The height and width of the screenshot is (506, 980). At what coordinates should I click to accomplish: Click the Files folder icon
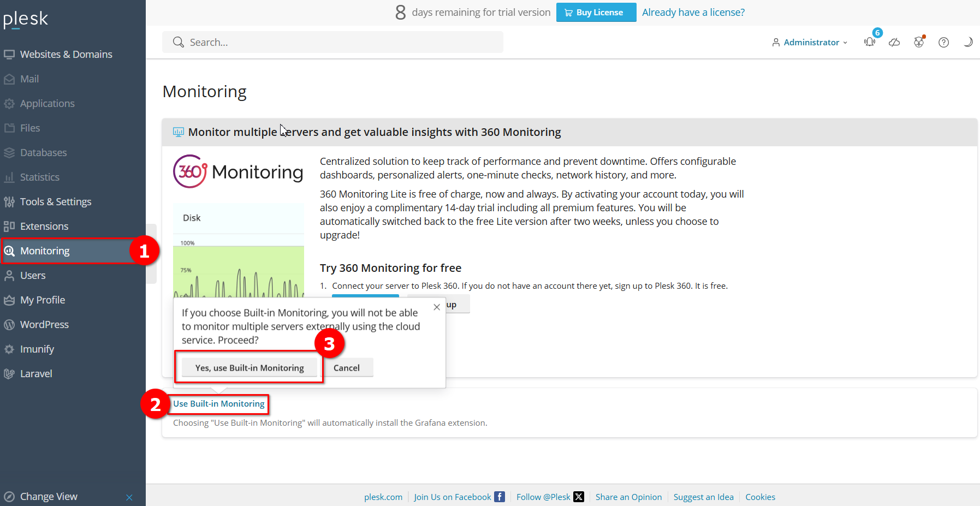pyautogui.click(x=9, y=128)
